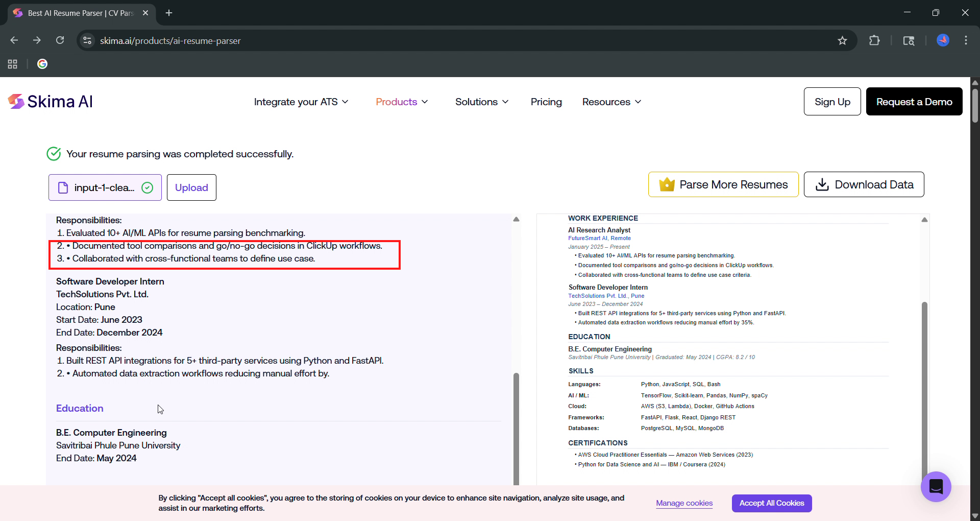Open the Chrome three-dot menu

click(x=966, y=40)
